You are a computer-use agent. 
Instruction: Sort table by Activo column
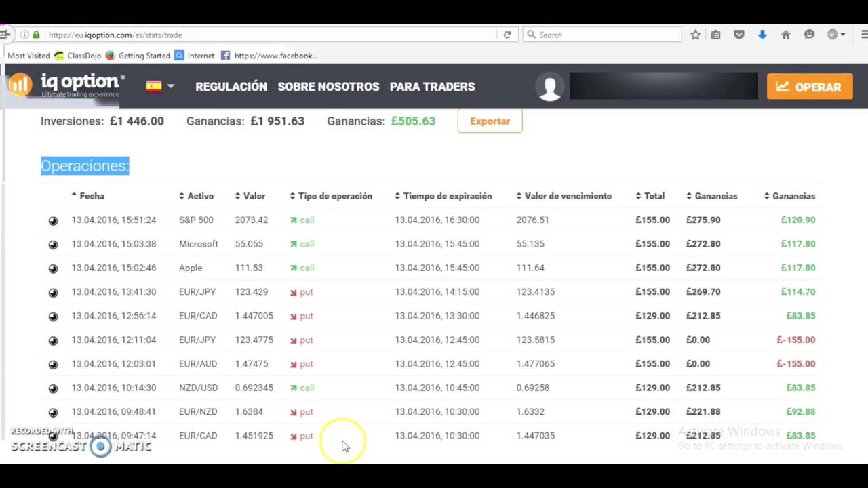[196, 196]
